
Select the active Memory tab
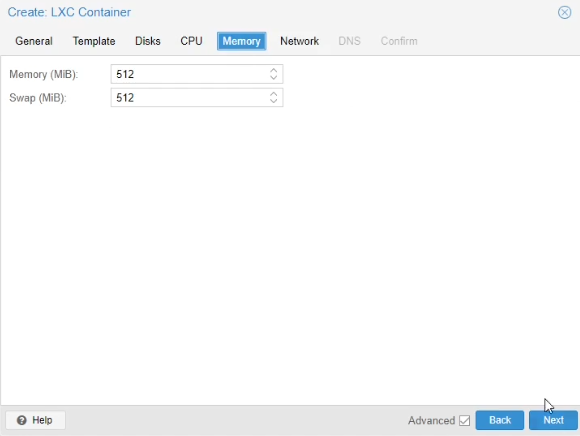(242, 41)
